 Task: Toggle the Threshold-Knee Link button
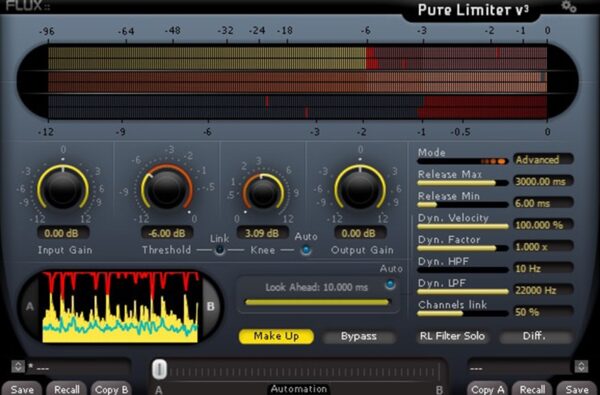coord(220,250)
